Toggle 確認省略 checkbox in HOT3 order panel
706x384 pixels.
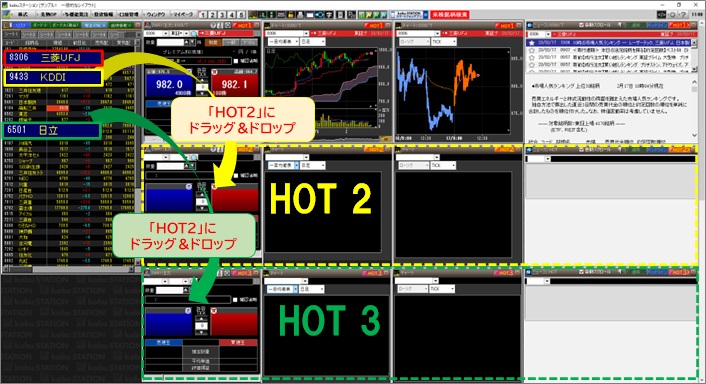(x=235, y=299)
